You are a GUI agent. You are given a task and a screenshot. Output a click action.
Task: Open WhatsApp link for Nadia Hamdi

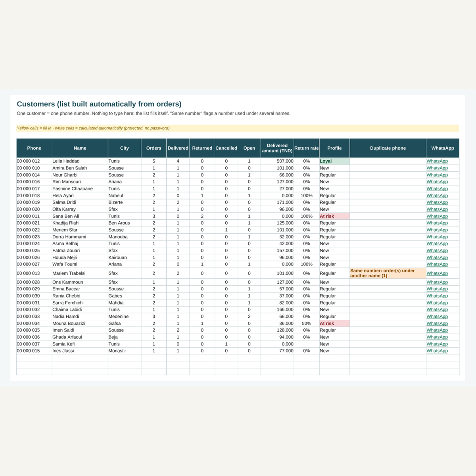point(437,317)
